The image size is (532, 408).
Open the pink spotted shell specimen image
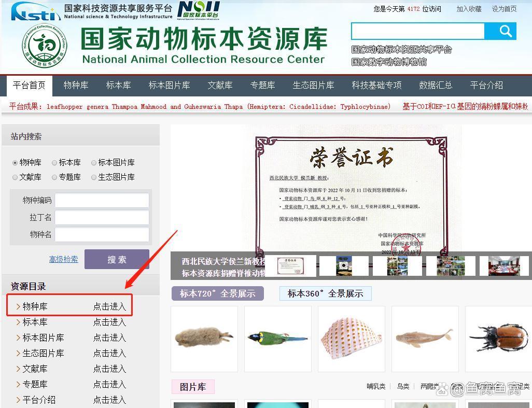click(x=351, y=339)
